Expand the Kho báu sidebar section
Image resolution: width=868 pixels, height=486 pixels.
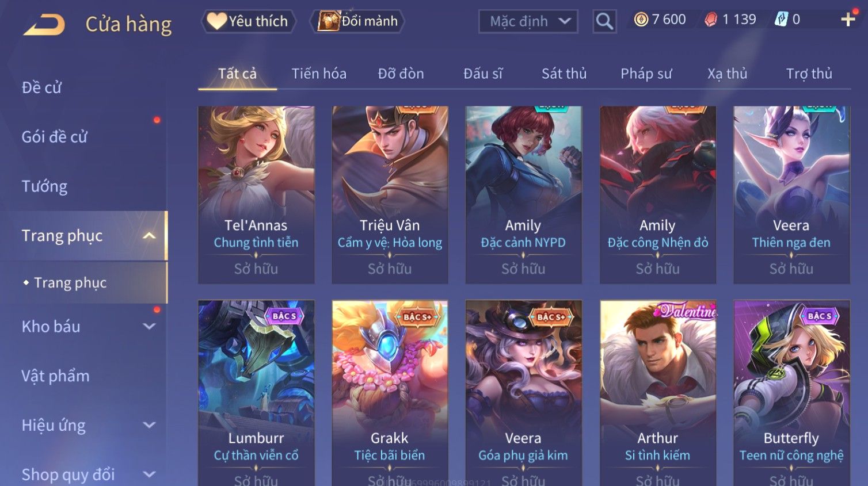coord(149,327)
